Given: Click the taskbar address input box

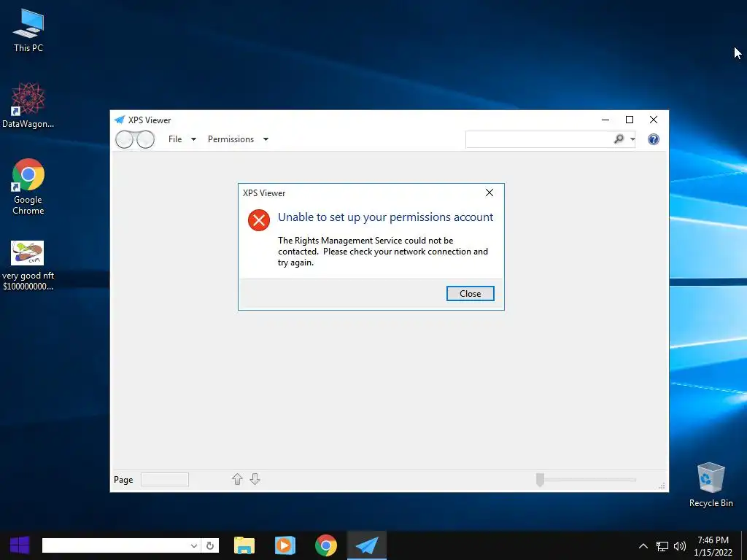Looking at the screenshot, I should point(115,545).
